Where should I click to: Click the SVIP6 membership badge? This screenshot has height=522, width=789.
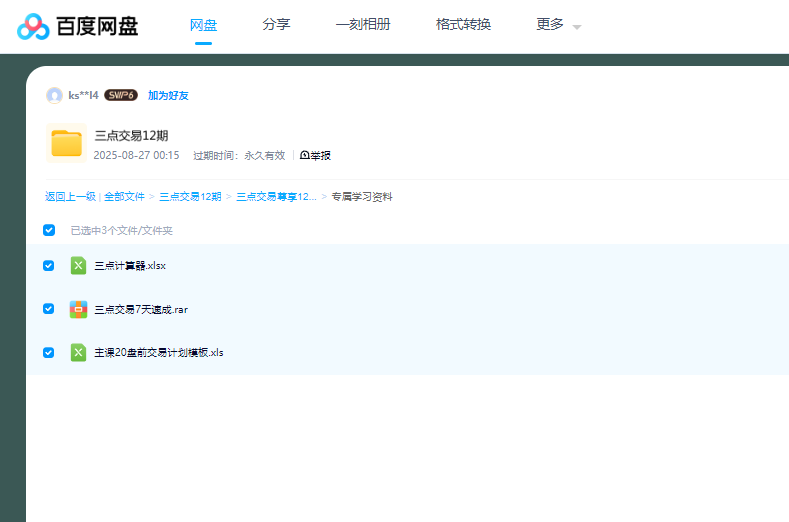(121, 95)
